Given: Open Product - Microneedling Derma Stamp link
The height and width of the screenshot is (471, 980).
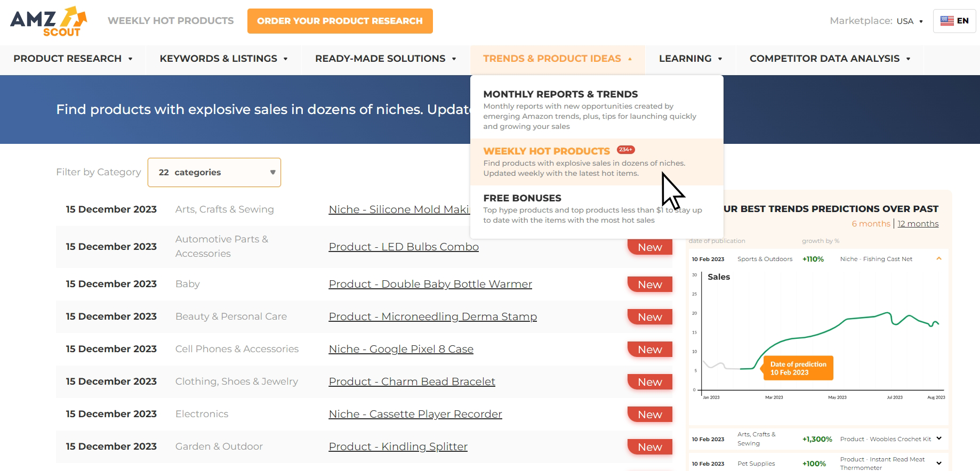Looking at the screenshot, I should (x=432, y=316).
